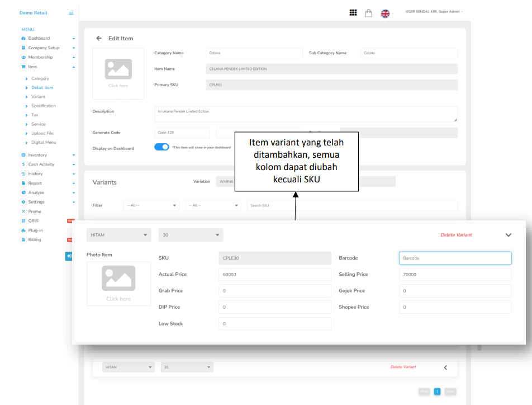Click the Membership icon in sidebar
This screenshot has width=532, height=405.
23,57
